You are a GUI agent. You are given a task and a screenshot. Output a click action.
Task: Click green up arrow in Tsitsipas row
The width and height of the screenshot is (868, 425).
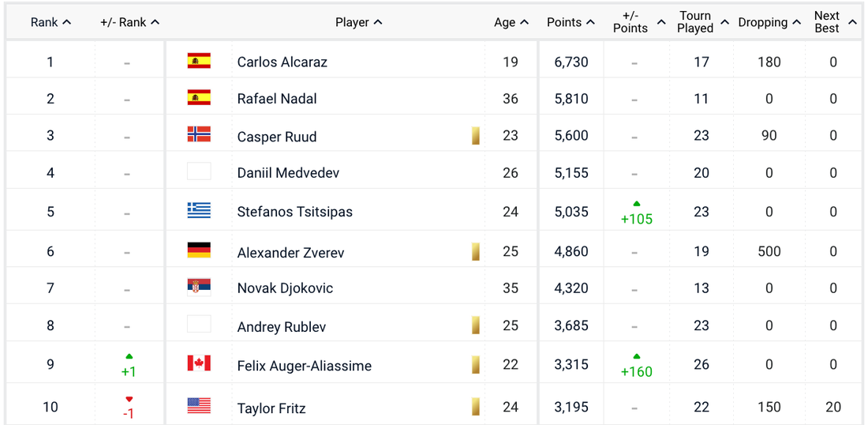pos(637,205)
